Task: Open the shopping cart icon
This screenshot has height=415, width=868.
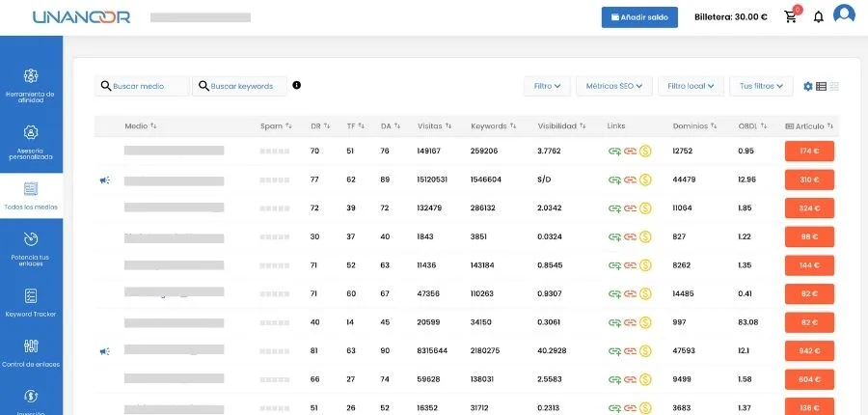Action: (x=791, y=16)
